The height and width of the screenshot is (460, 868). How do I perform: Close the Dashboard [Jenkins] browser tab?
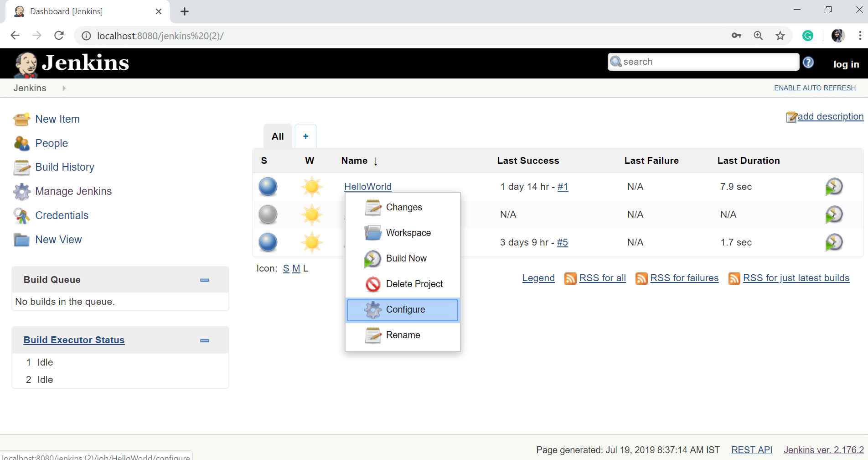tap(159, 11)
